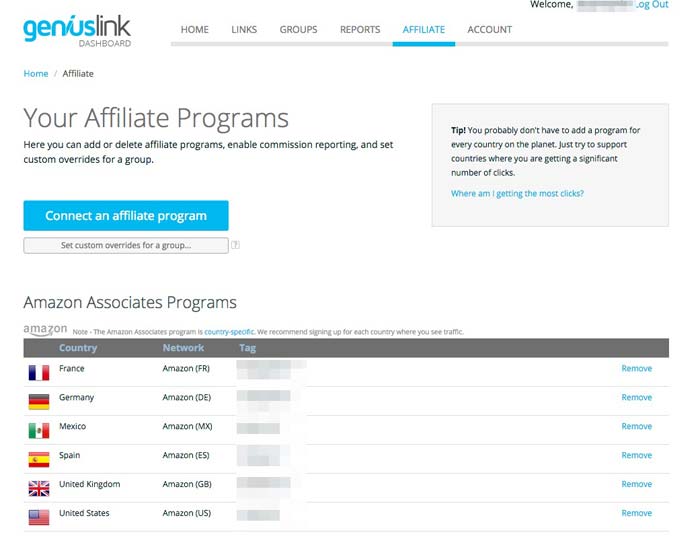Image resolution: width=700 pixels, height=553 pixels.
Task: Open the HOME tab
Action: point(195,29)
